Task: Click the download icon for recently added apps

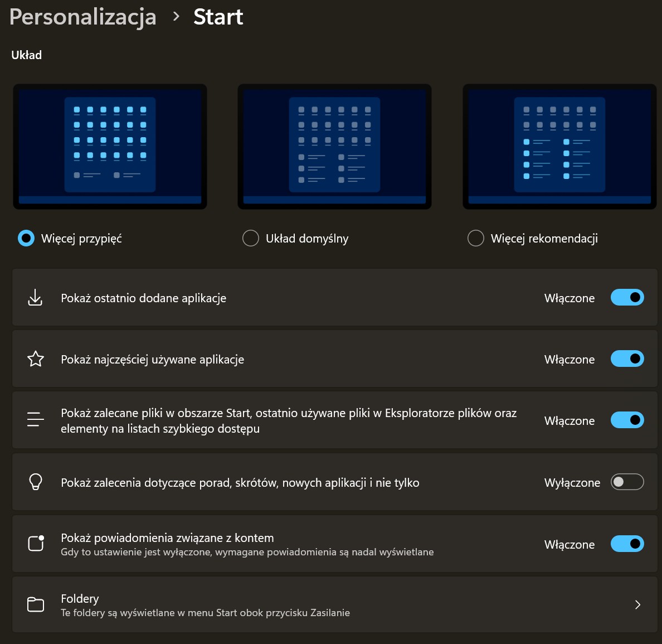Action: (35, 298)
